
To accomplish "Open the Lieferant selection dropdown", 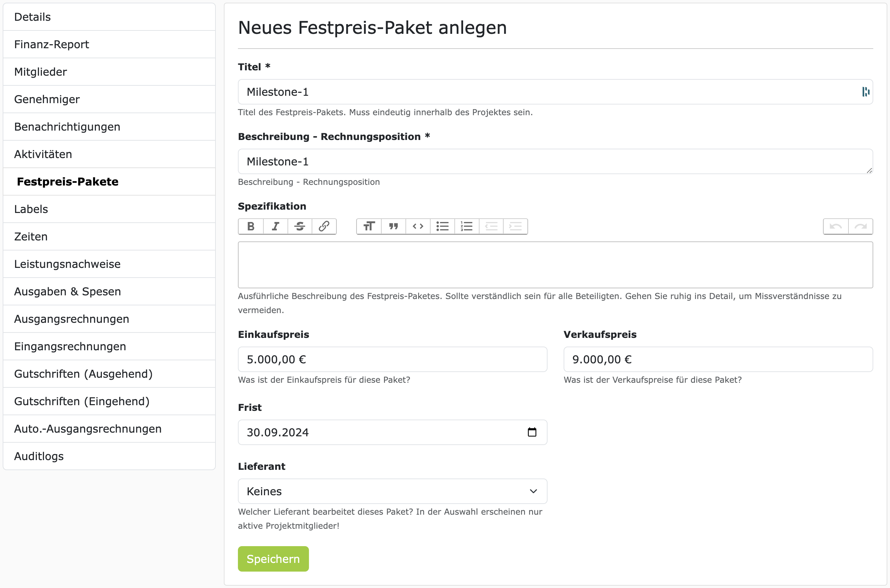I will point(392,491).
